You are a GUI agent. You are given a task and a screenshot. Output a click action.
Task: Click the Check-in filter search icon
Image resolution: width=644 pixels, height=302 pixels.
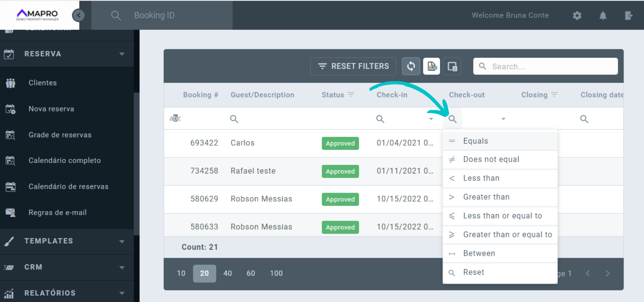click(x=380, y=119)
